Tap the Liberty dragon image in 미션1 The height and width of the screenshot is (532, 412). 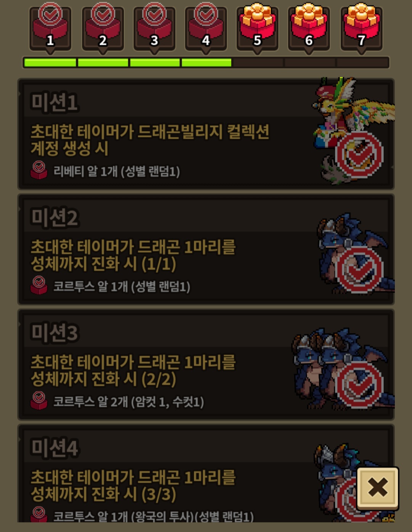coord(353,131)
